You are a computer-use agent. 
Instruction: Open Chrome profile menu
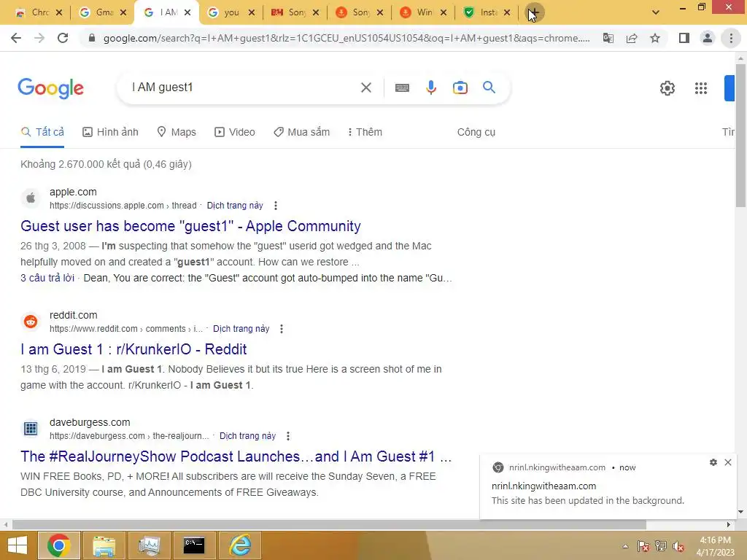(x=708, y=38)
